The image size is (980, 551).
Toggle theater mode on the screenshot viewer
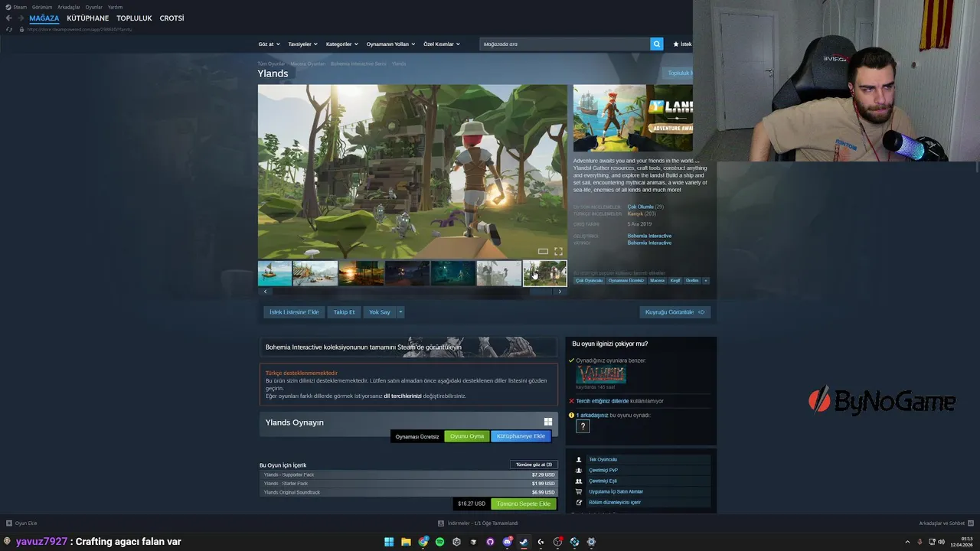(543, 251)
